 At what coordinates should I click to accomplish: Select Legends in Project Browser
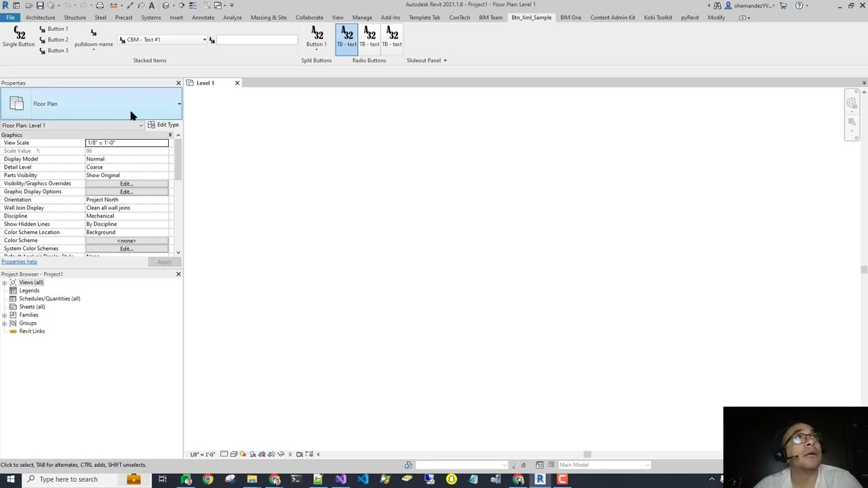pos(29,291)
